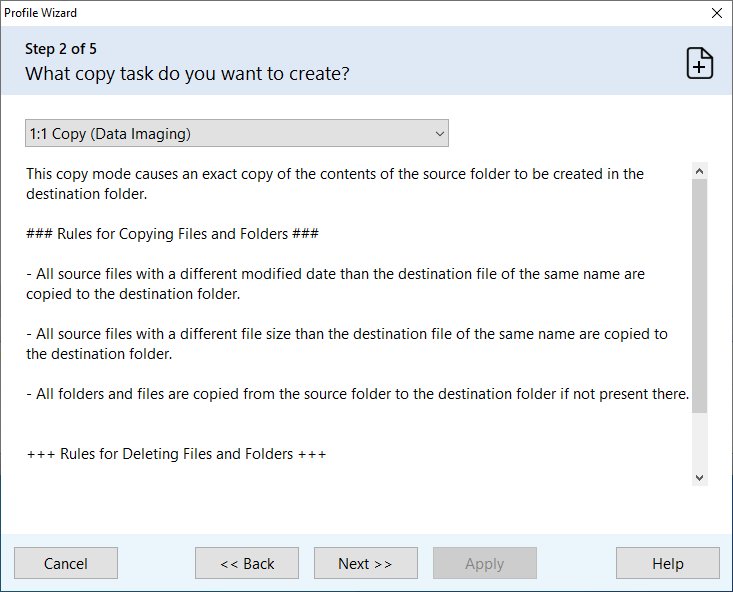Viewport: 733px width, 592px height.
Task: Click the "Step 2 of 5" label
Action: pyautogui.click(x=61, y=49)
